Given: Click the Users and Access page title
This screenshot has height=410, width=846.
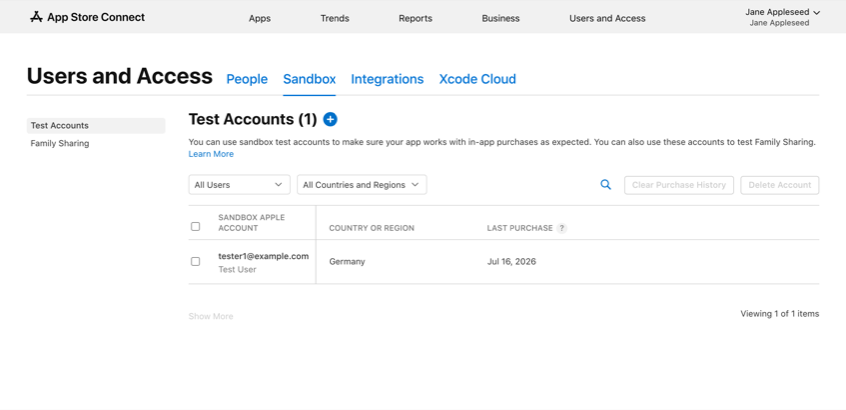Looking at the screenshot, I should [120, 76].
